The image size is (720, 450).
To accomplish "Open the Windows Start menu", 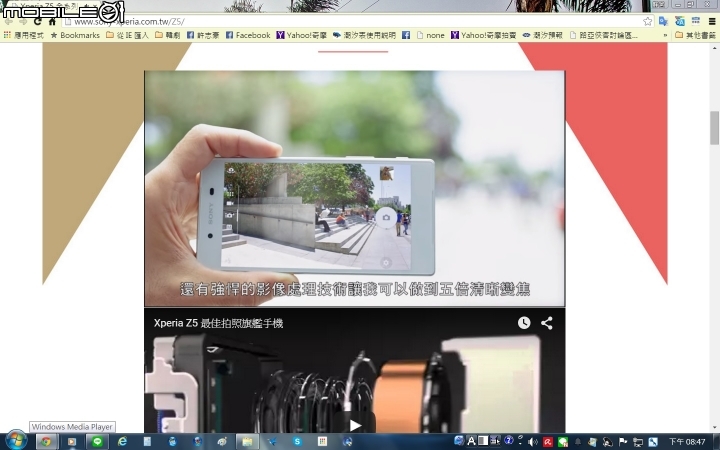I will pyautogui.click(x=16, y=441).
